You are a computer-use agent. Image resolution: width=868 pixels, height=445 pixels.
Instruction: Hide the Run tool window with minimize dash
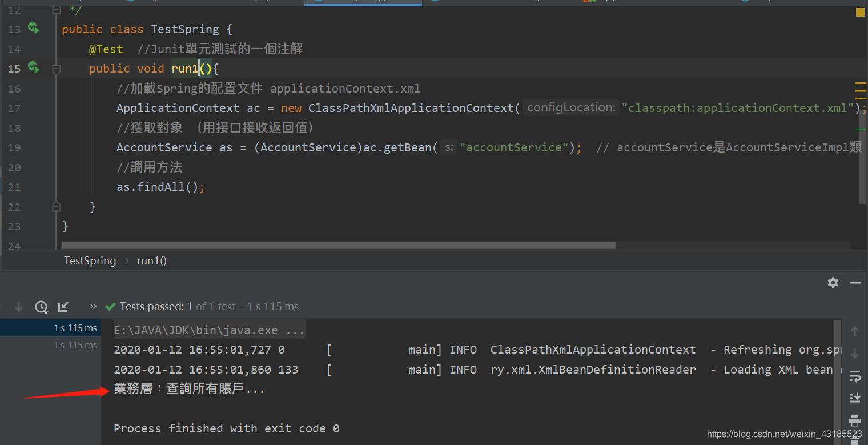coord(855,282)
